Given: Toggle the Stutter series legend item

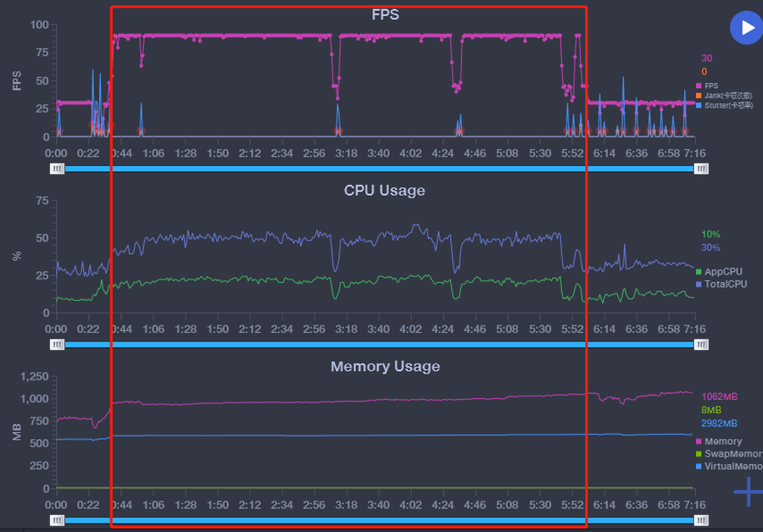Looking at the screenshot, I should tap(726, 106).
